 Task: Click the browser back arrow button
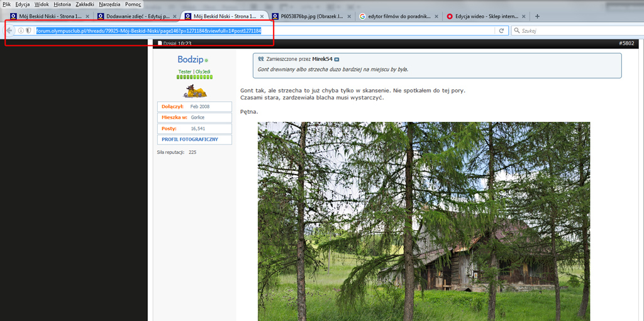coord(9,30)
